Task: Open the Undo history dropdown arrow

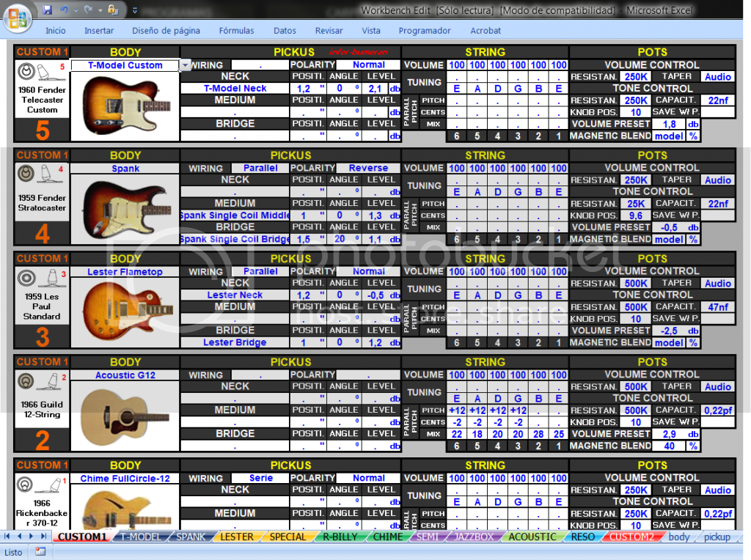Action: click(75, 10)
